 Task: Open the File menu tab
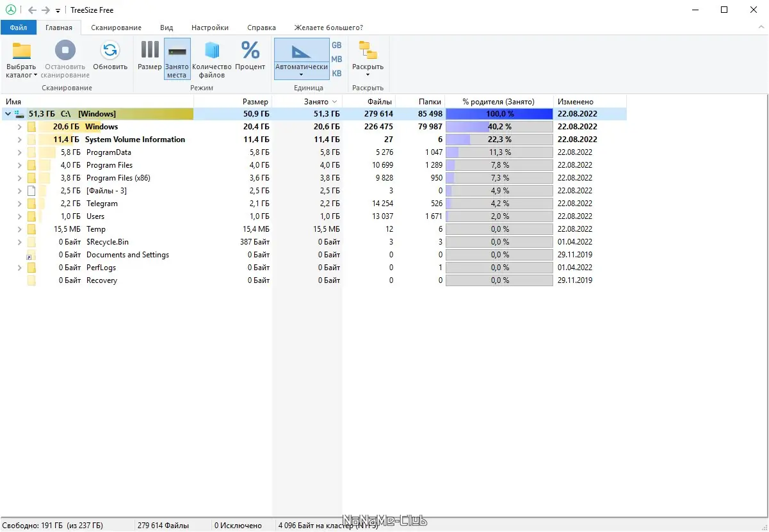(19, 28)
